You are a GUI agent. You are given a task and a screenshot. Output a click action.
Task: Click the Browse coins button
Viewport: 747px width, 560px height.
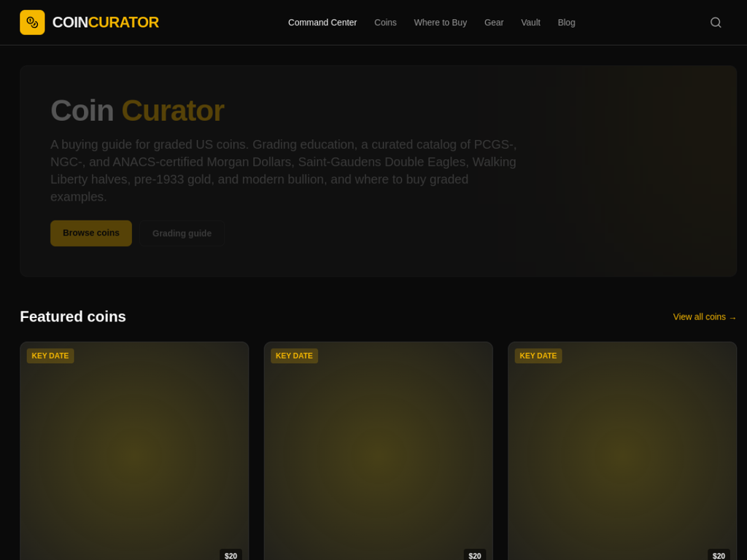[91, 233]
